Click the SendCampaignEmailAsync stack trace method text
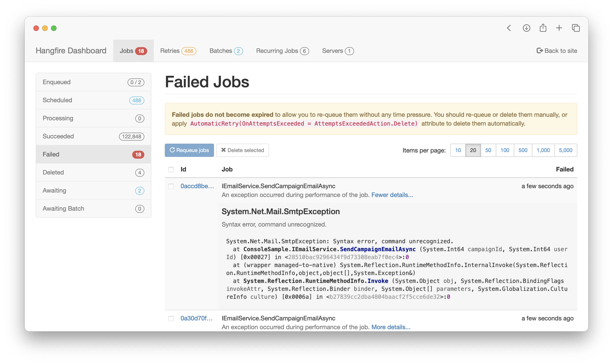613x364 pixels. pos(377,249)
